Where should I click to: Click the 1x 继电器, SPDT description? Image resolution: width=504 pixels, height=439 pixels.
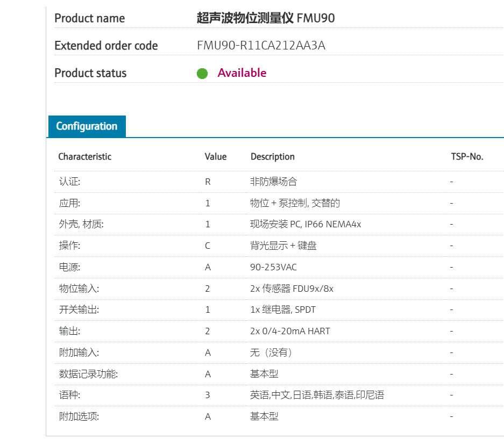(x=283, y=310)
